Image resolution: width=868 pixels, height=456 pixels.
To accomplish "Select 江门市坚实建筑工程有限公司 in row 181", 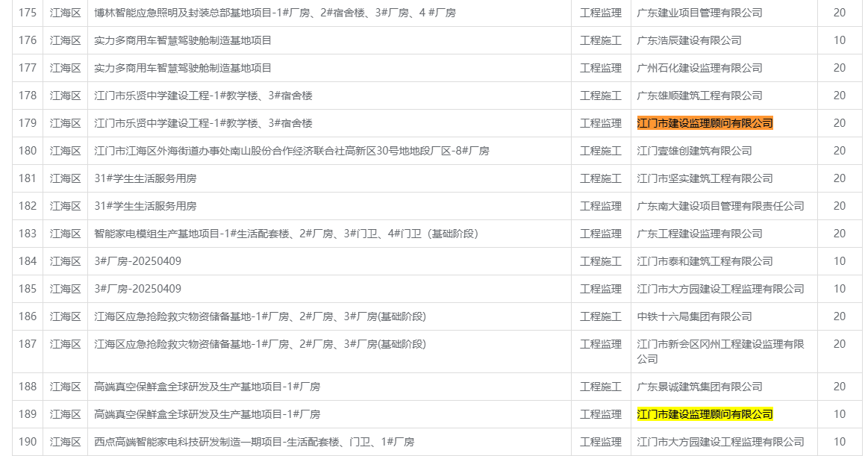I will [705, 178].
